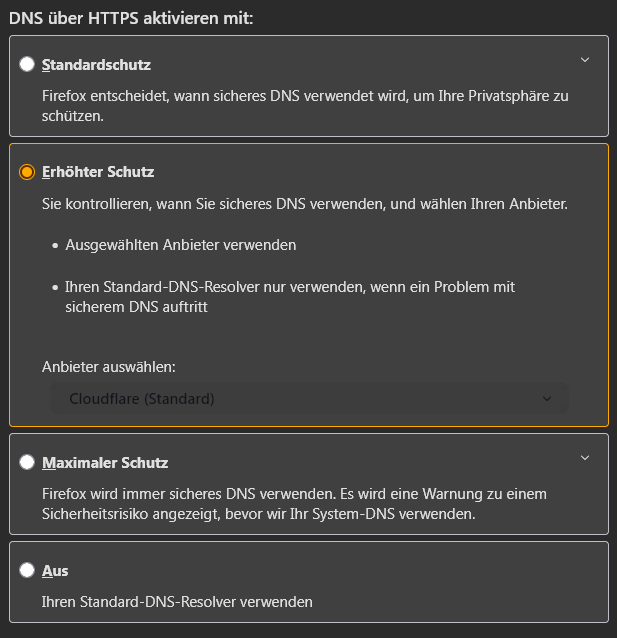Select the Erhöhter Schutz radio button
The width and height of the screenshot is (617, 638).
[x=27, y=172]
